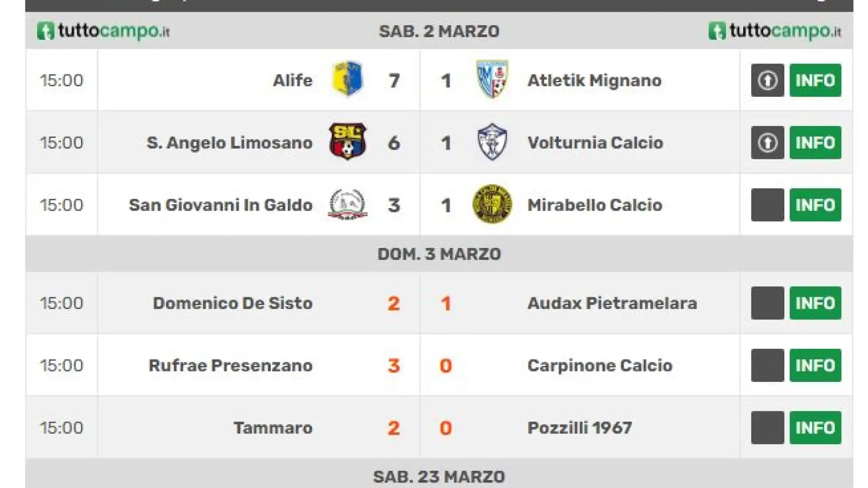Open the Pozzilli 1967 team link
Viewport: 868px width, 488px height.
[x=580, y=428]
